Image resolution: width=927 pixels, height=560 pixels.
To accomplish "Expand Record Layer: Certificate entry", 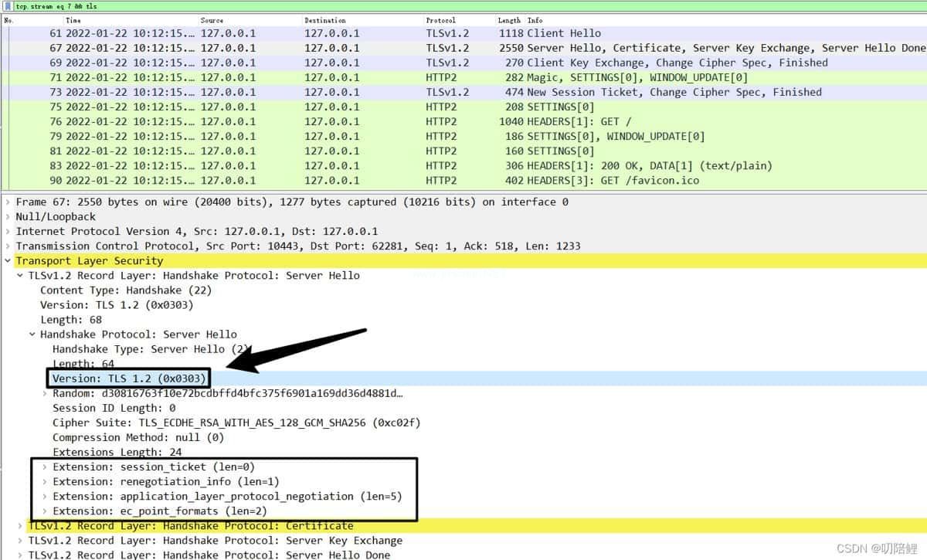I will [20, 525].
